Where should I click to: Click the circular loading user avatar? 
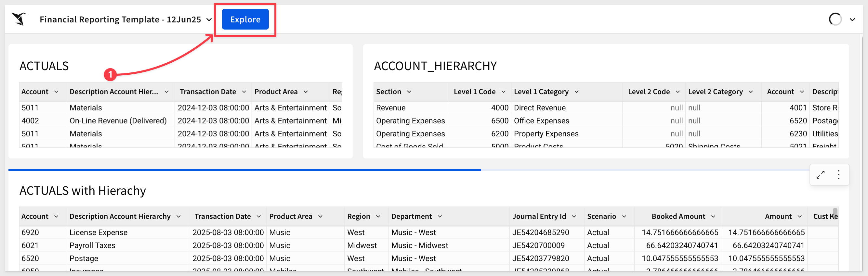tap(835, 19)
